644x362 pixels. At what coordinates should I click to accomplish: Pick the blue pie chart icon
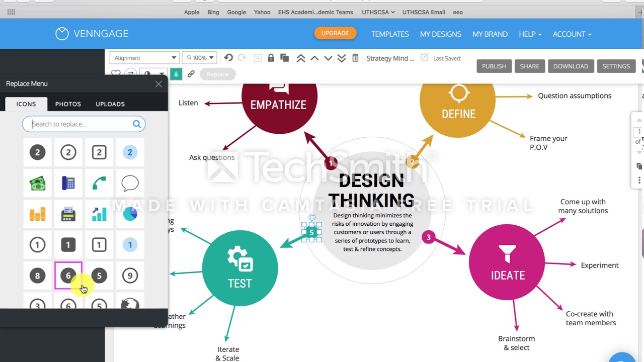point(130,214)
